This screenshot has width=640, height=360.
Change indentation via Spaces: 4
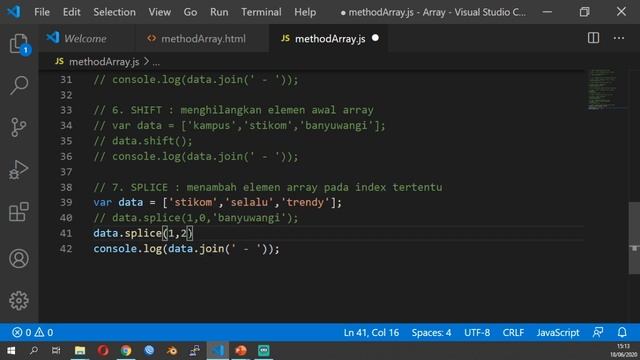tap(431, 333)
